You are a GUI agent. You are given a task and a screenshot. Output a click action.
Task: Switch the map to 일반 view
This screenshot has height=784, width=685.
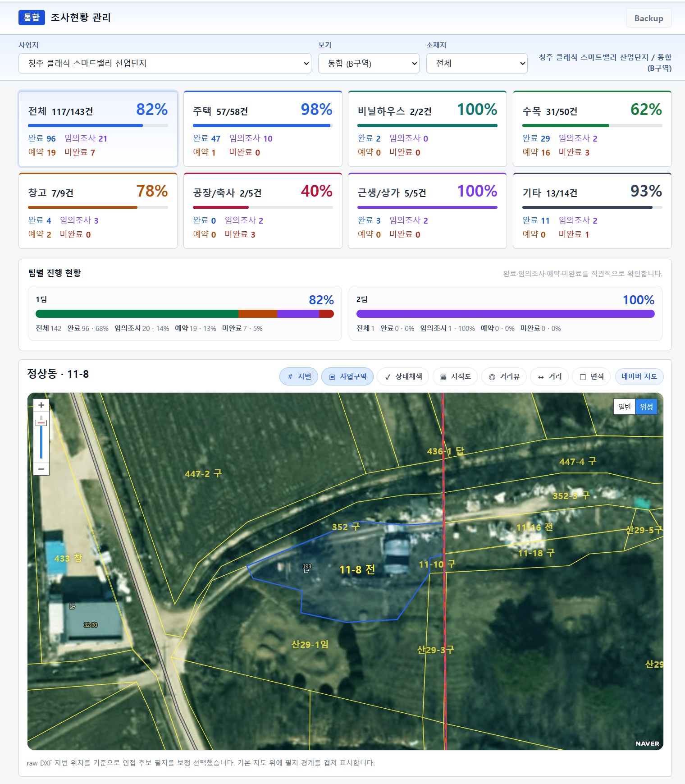624,407
